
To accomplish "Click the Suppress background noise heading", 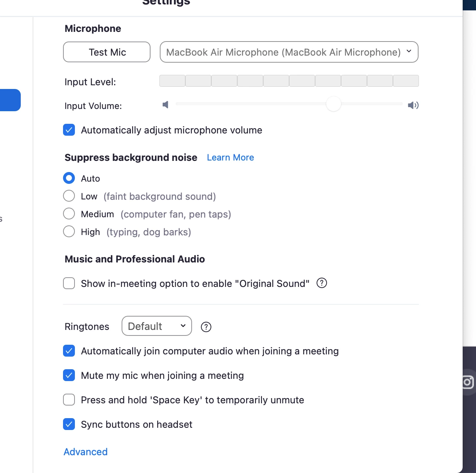I will tap(131, 158).
